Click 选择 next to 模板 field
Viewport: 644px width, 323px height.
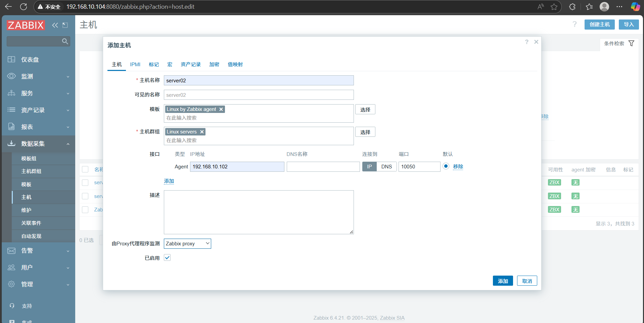365,110
